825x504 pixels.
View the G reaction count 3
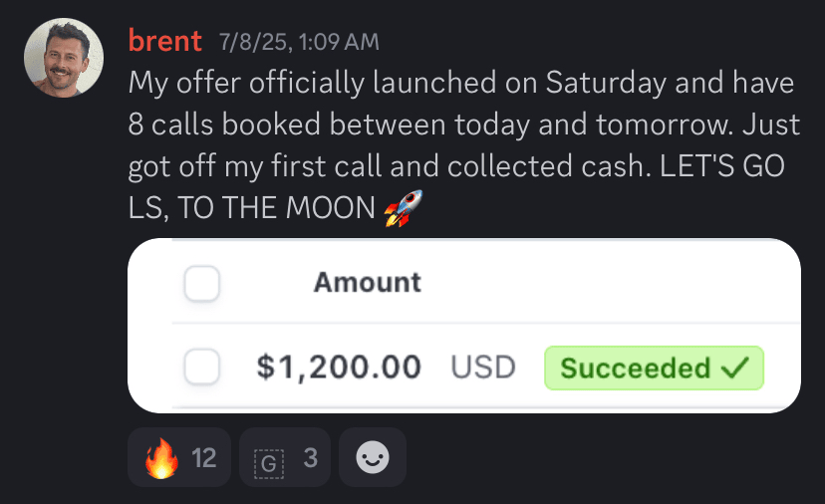pos(311,458)
